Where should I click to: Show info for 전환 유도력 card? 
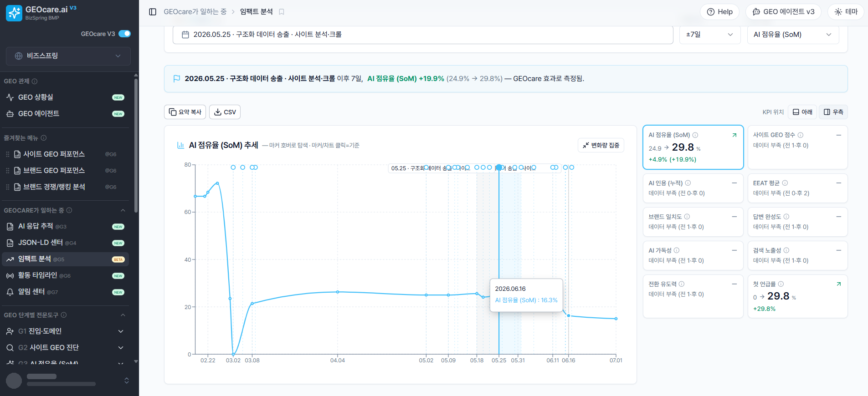click(x=682, y=284)
